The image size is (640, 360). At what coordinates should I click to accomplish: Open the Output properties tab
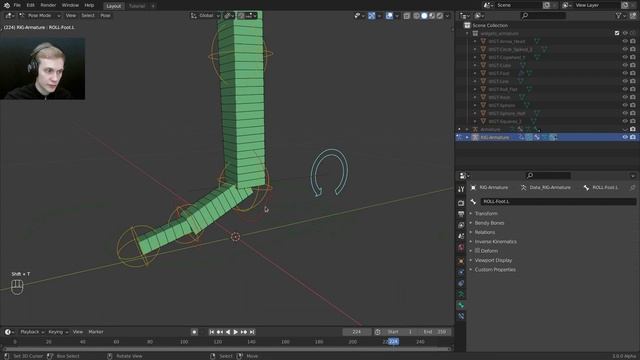pos(461,214)
